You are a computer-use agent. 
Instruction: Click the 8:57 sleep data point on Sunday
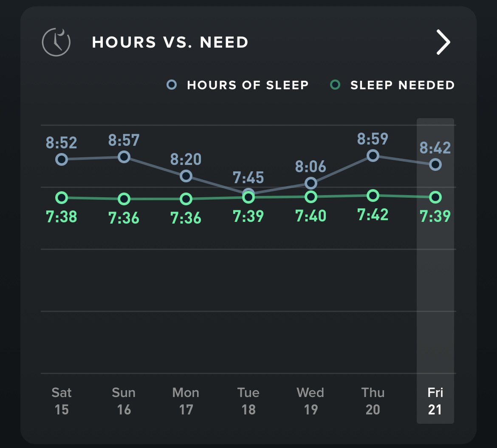pos(124,156)
